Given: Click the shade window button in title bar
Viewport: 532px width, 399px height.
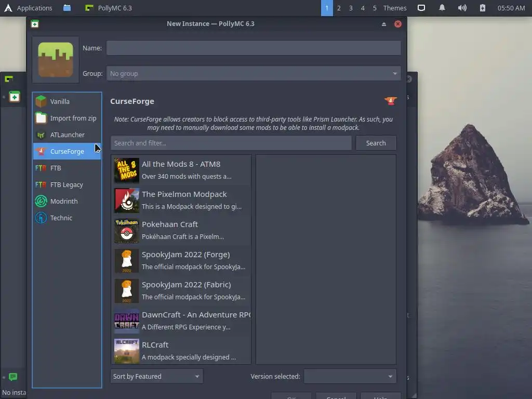Looking at the screenshot, I should tap(384, 24).
